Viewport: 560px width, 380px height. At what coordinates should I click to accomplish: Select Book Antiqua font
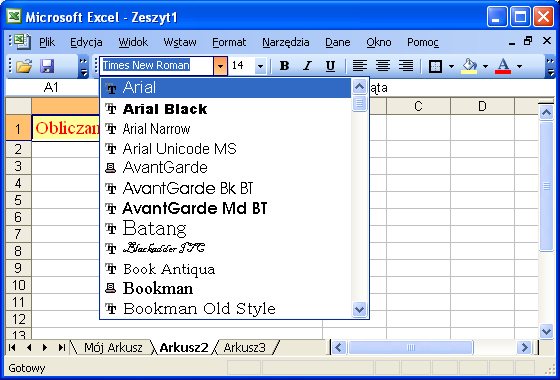[226, 269]
